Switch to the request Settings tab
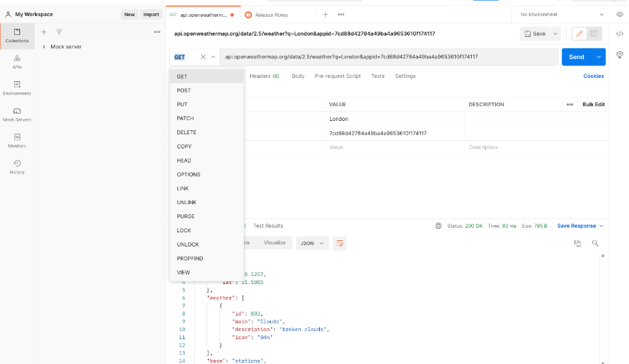 [x=405, y=76]
